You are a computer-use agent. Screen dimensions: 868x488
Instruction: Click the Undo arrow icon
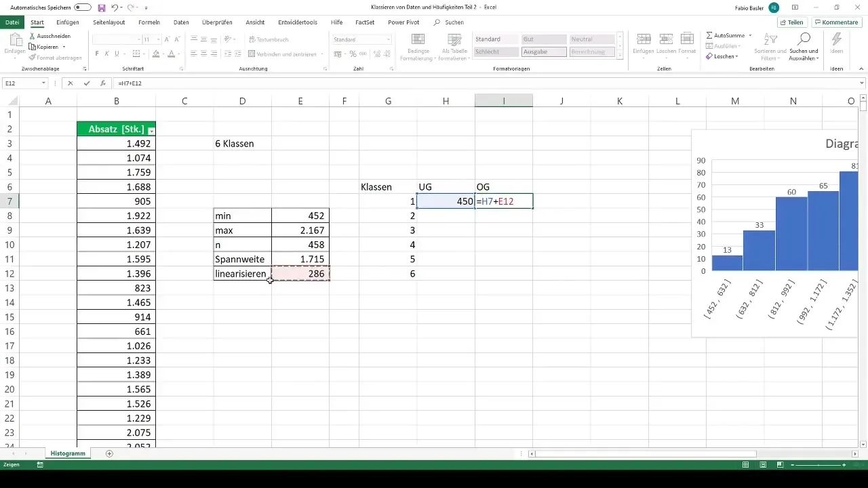point(114,7)
